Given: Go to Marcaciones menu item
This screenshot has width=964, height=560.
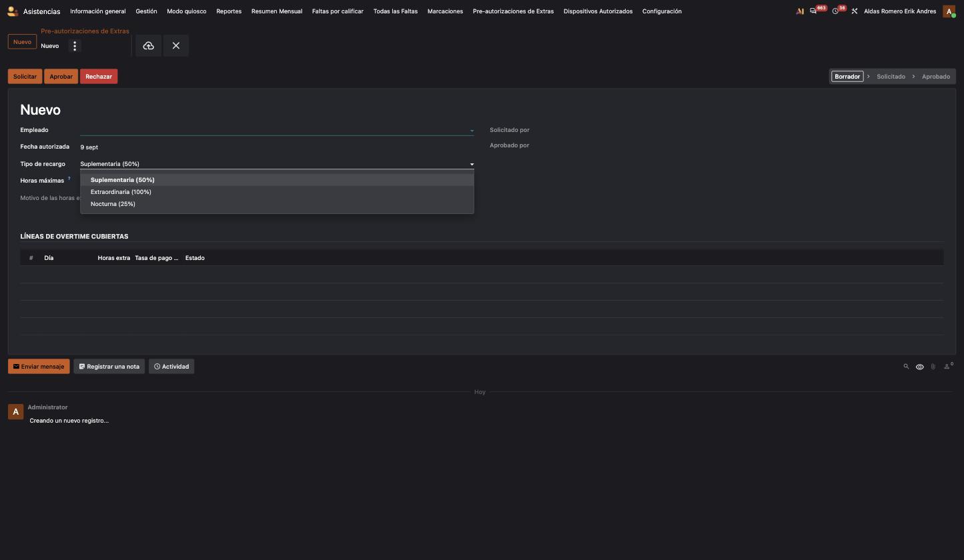Looking at the screenshot, I should click(445, 11).
